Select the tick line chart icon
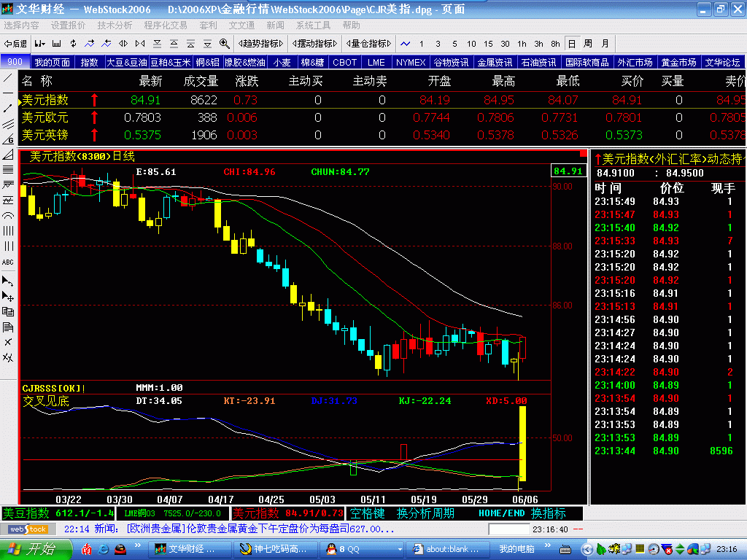Screen dimensions: 747x560 pyautogui.click(x=406, y=44)
